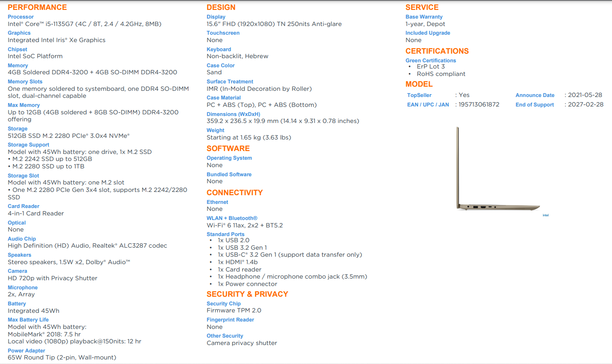Click the WLAN + Bluetooth label
Image resolution: width=612 pixels, height=364 pixels.
coord(232,218)
